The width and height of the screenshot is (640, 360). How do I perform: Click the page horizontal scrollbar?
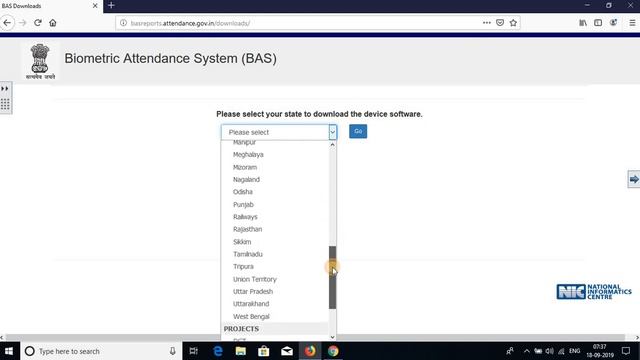click(315, 337)
